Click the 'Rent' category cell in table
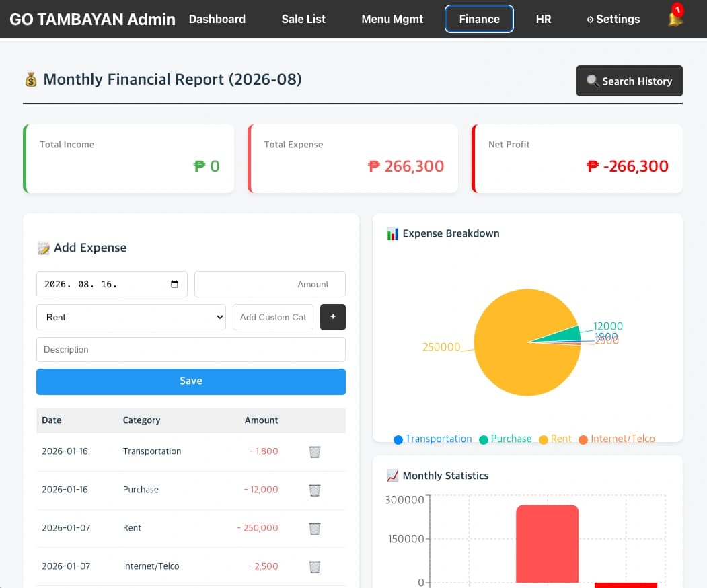 coord(132,528)
